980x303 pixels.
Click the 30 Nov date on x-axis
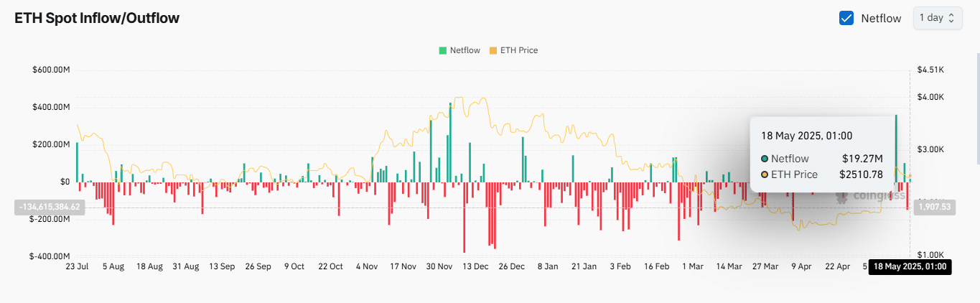coord(439,266)
